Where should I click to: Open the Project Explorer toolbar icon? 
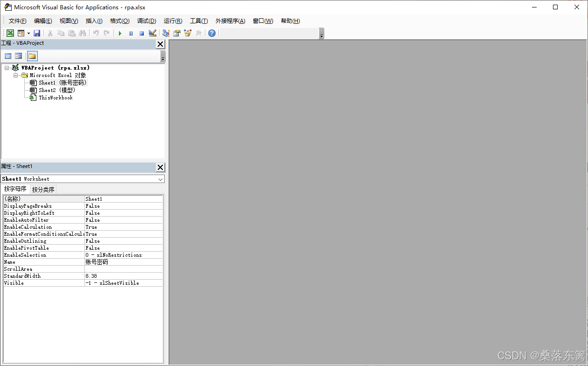tap(166, 33)
